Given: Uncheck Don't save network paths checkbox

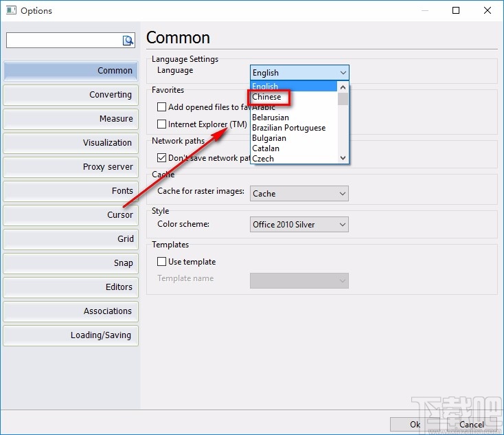Looking at the screenshot, I should click(161, 157).
